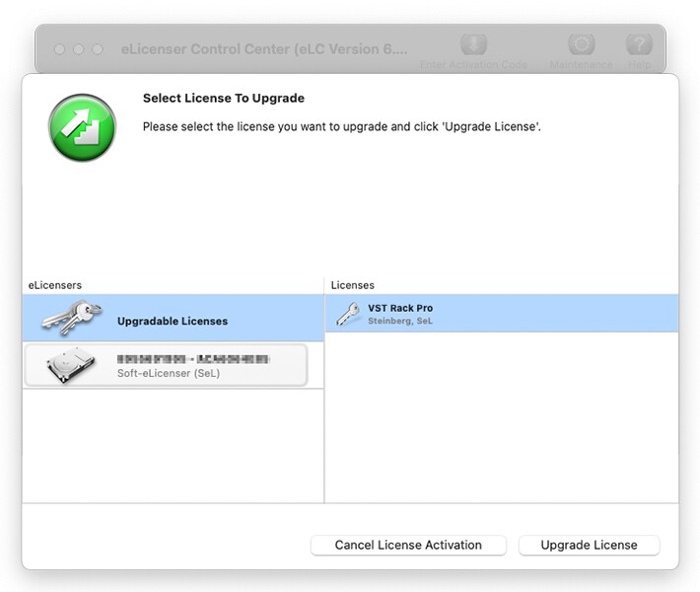Select the Upgradable Licenses entry
Screen dimensions: 700x592
[173, 318]
